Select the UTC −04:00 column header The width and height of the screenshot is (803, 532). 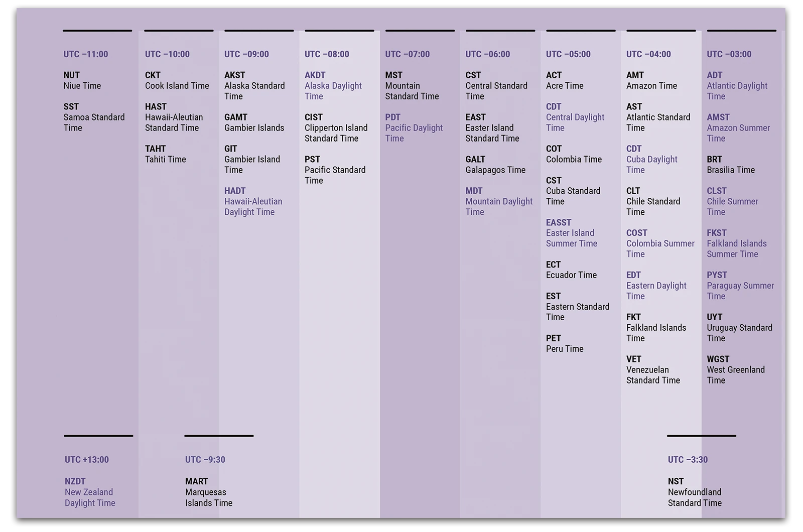coord(647,54)
